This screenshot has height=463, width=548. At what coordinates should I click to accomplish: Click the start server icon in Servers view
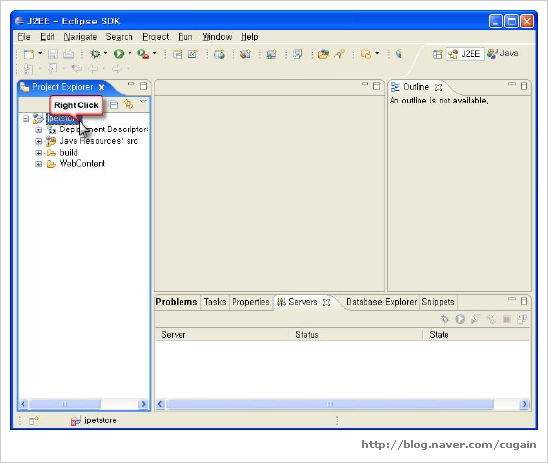pos(460,319)
